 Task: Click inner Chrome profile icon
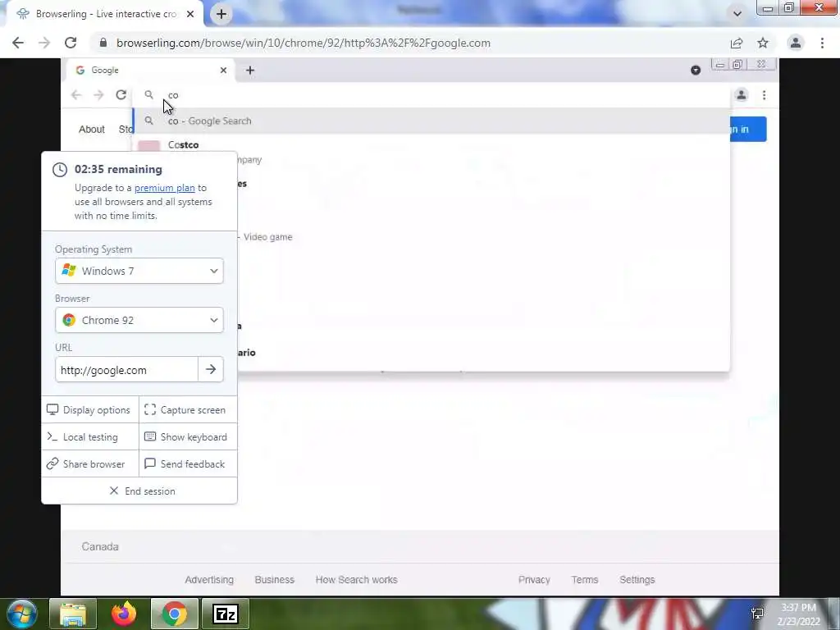point(742,95)
